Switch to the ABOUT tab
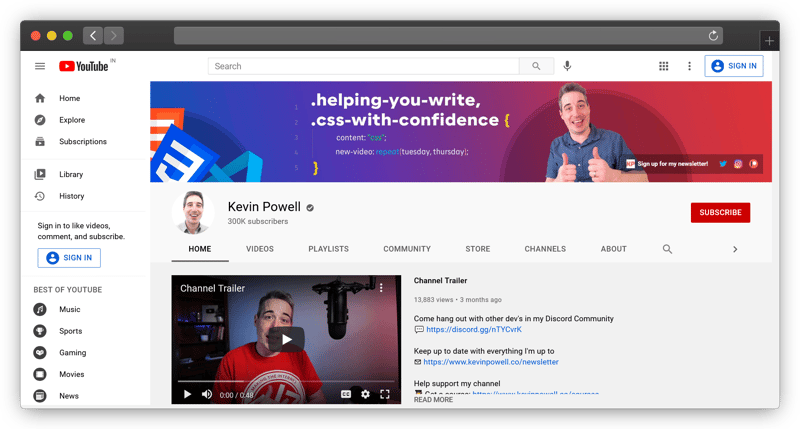 (613, 249)
